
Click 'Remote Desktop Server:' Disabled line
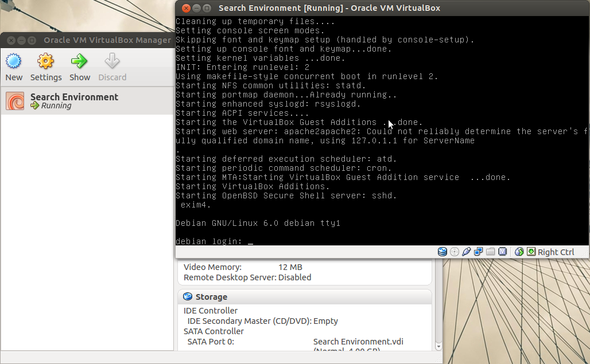coord(247,277)
